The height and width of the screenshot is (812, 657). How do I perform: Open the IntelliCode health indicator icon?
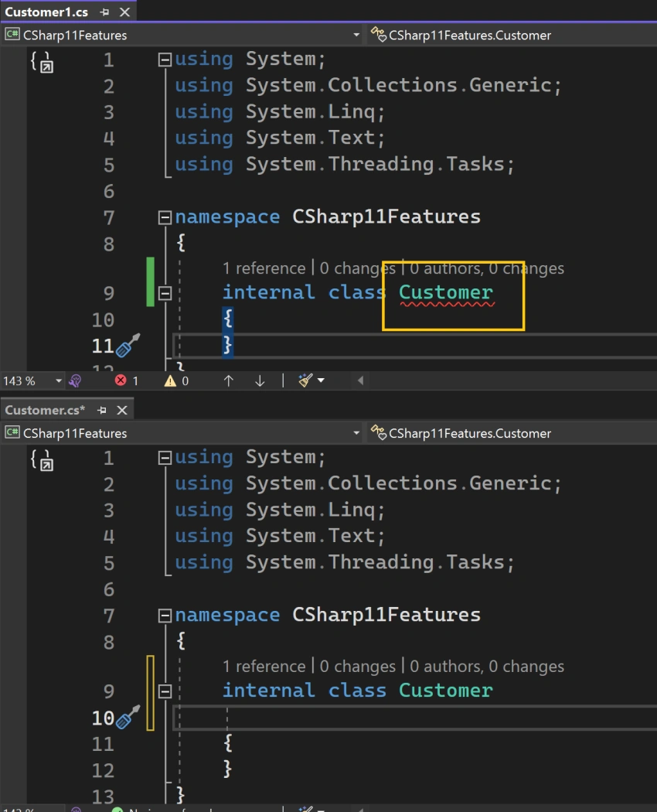(x=75, y=381)
